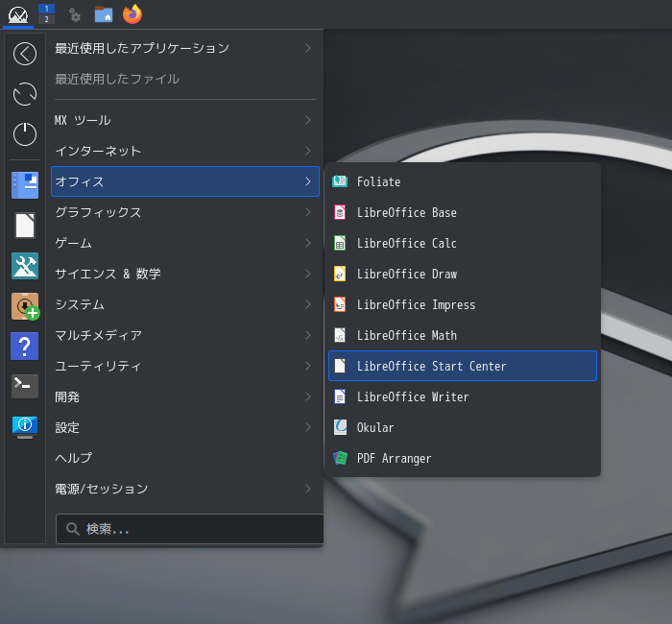672x624 pixels.
Task: Switch to workspace 1 in pager
Action: coord(46,9)
